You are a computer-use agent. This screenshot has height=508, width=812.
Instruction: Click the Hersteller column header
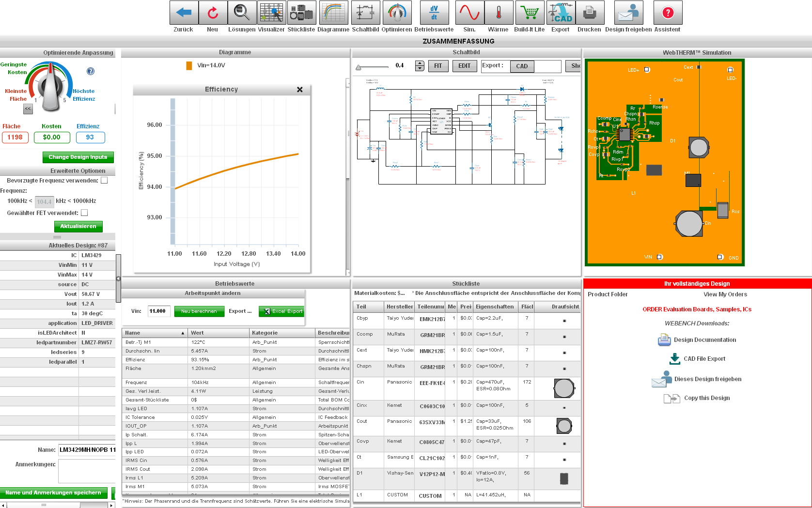[399, 307]
